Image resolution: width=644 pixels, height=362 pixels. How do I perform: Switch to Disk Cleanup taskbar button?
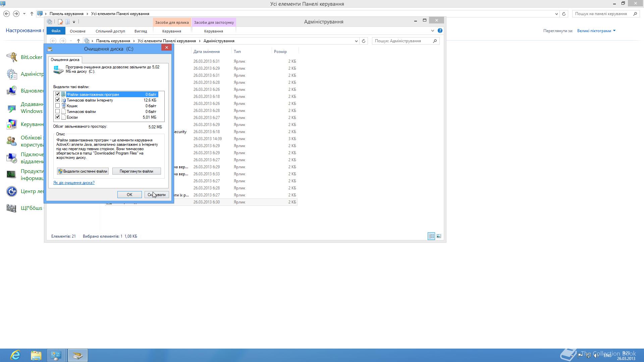[78, 355]
